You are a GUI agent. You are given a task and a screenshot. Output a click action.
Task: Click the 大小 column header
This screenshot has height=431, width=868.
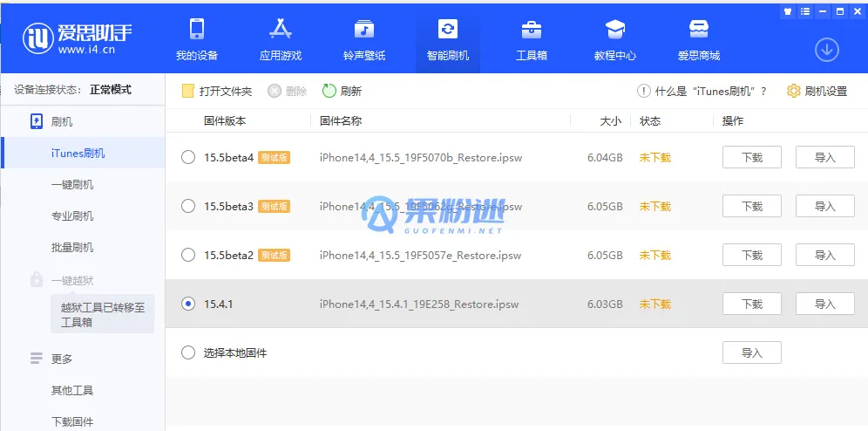click(x=611, y=120)
